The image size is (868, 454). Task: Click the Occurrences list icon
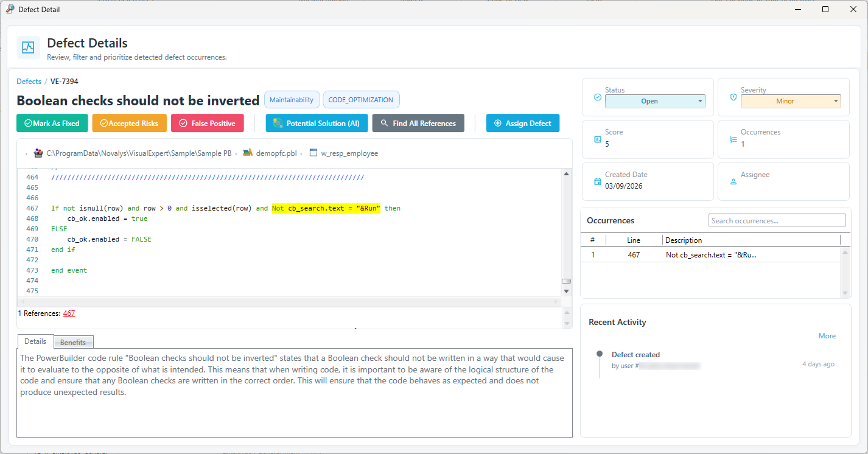pos(733,139)
